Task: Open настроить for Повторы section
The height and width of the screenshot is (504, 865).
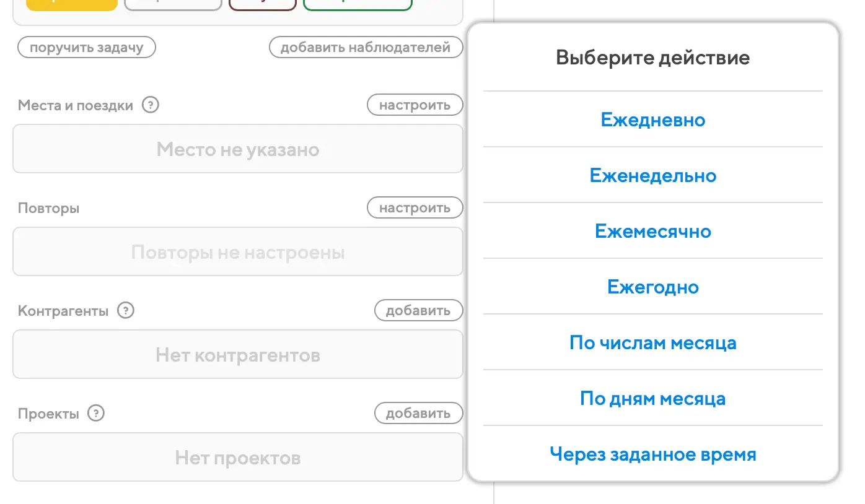Action: tap(415, 207)
